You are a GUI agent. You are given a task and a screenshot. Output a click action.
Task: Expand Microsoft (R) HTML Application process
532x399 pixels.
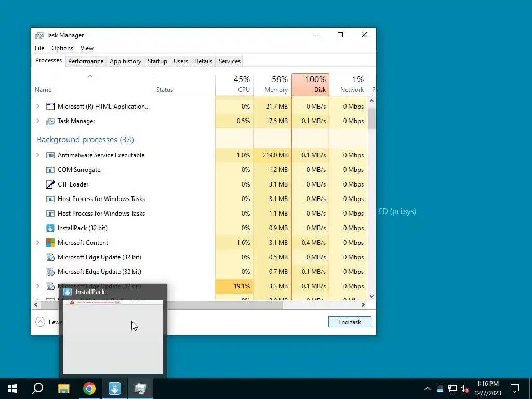point(37,107)
